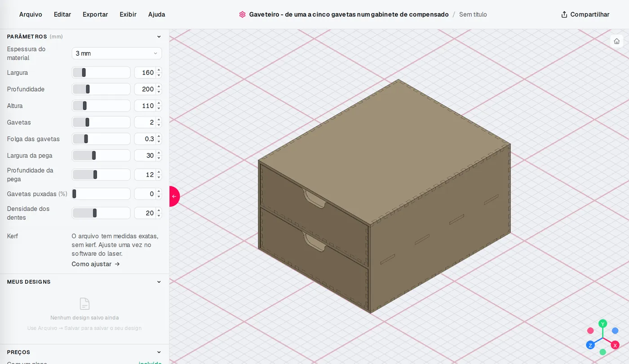
Task: Click the Gavetas puxadas slider track
Action: point(101,194)
